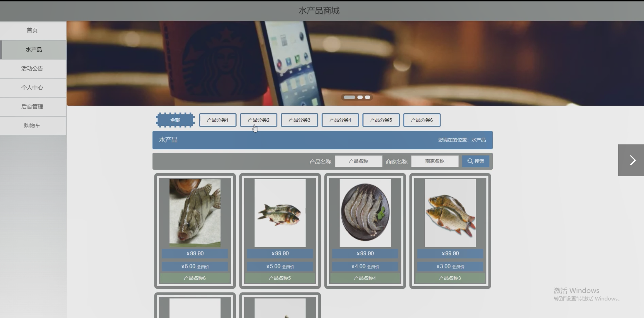Open the 产品名称5 fish photo
The height and width of the screenshot is (318, 644).
280,213
